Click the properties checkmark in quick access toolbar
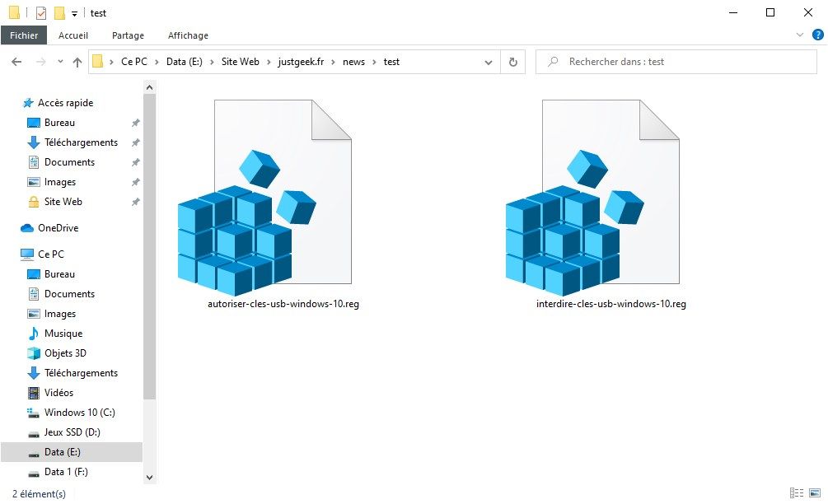 [41, 12]
